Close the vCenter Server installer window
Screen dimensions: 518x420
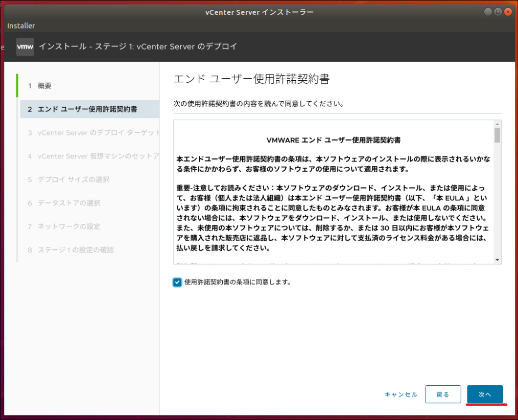coord(508,12)
